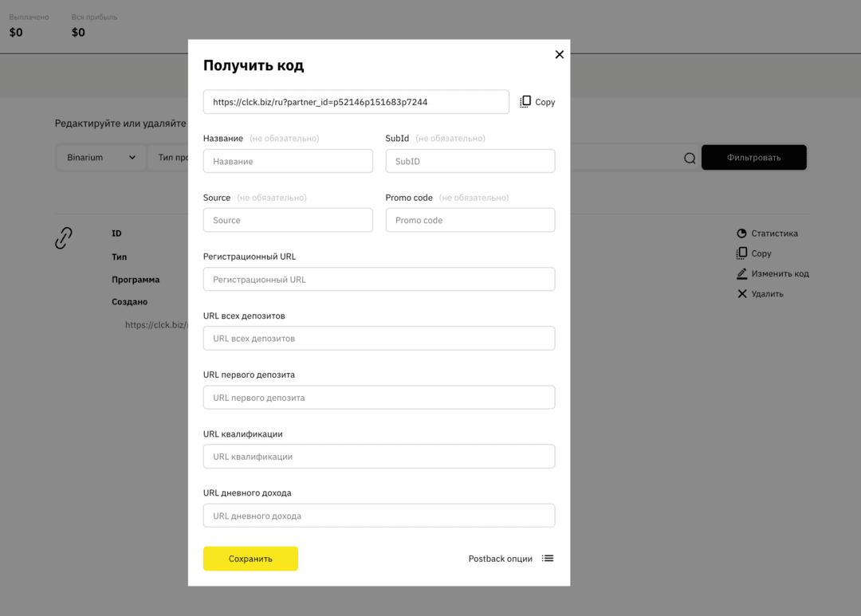861x616 pixels.
Task: Expand the Binarium dropdown
Action: pos(101,158)
